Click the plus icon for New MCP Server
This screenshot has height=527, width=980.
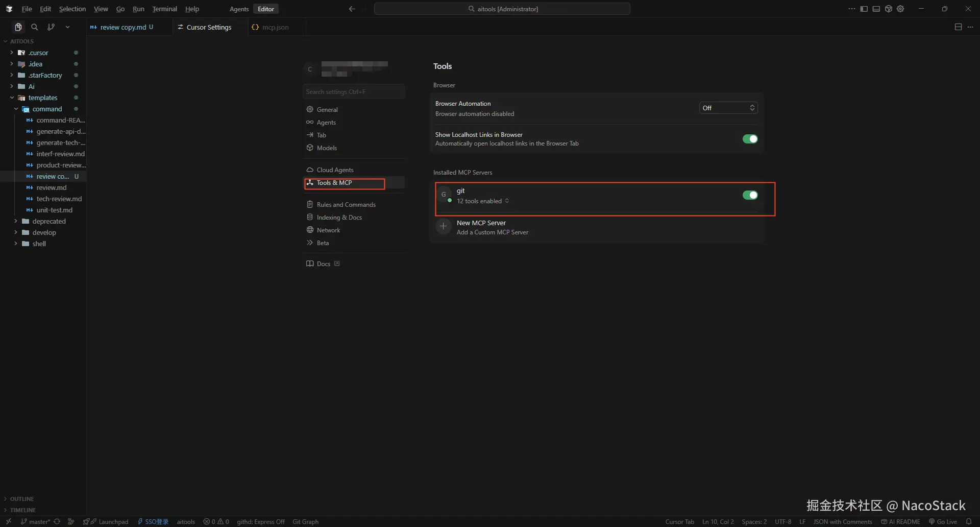tap(444, 226)
